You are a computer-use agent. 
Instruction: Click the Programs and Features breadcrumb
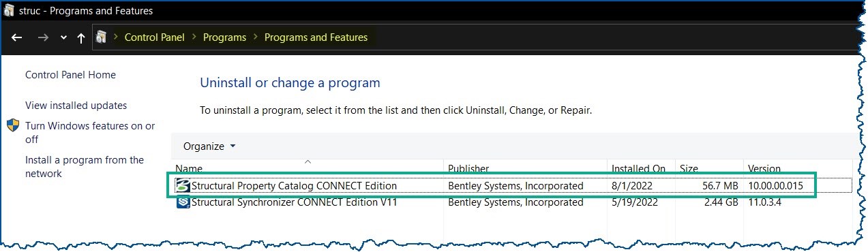(316, 37)
